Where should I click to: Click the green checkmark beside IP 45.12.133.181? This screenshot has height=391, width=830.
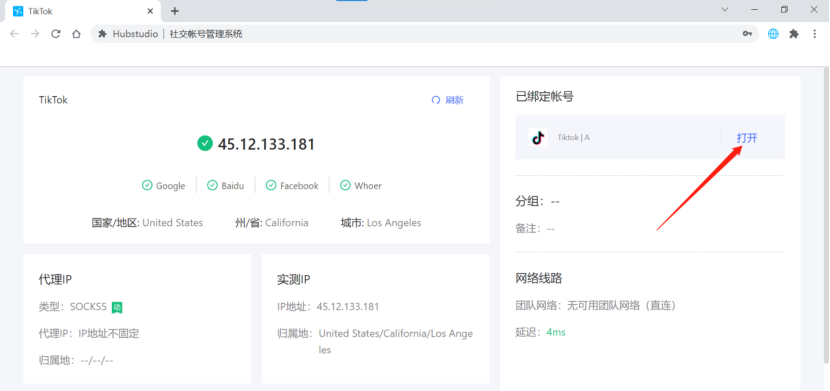point(205,143)
